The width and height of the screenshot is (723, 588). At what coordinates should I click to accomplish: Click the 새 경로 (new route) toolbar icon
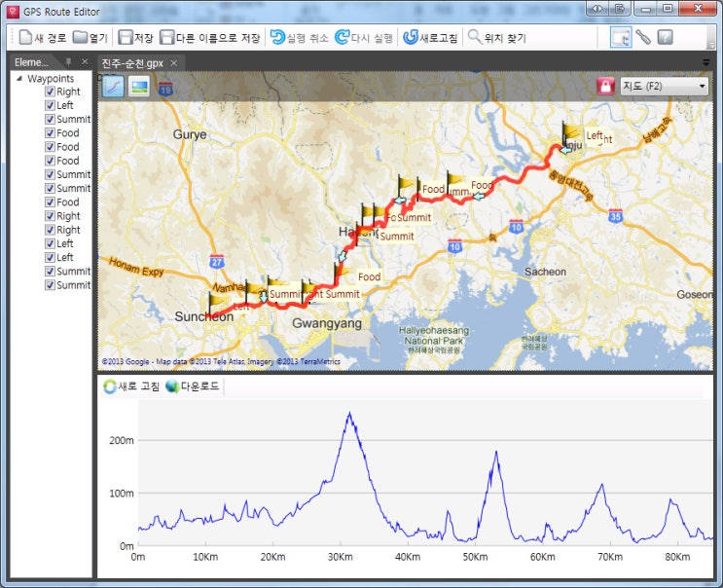point(25,37)
